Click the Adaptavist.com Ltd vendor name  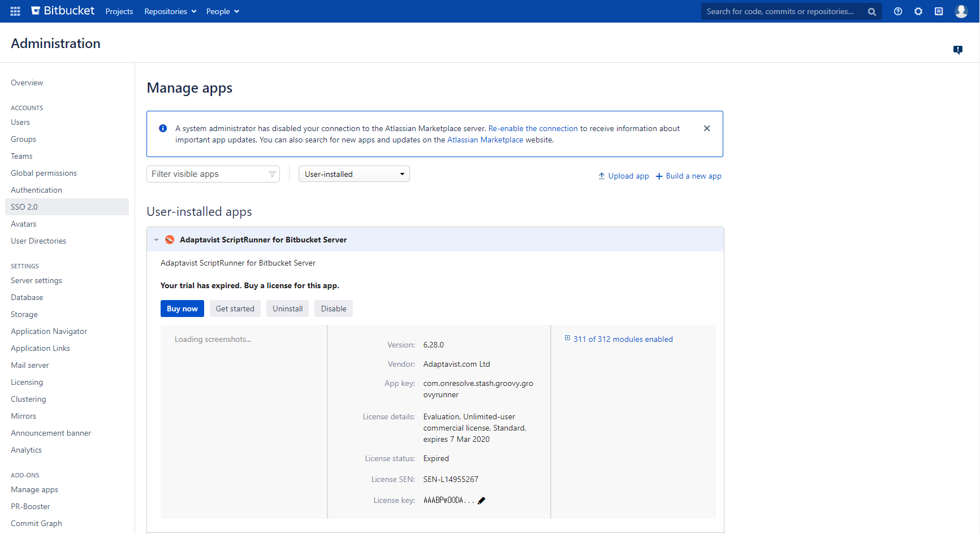[457, 364]
